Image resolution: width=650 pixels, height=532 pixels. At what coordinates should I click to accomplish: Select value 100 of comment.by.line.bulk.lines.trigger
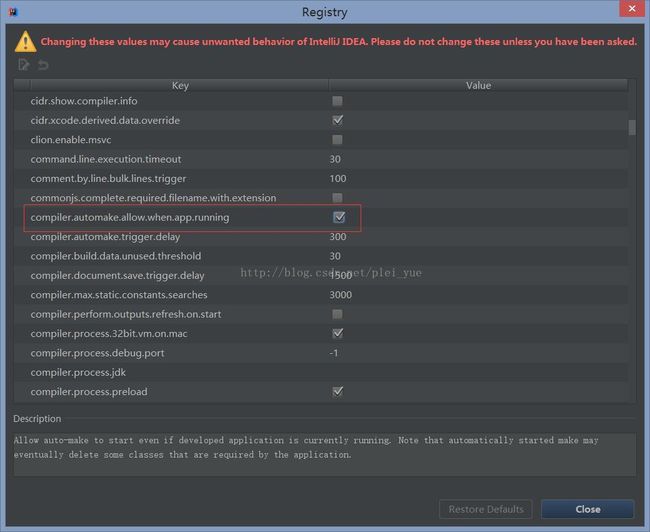(x=338, y=179)
